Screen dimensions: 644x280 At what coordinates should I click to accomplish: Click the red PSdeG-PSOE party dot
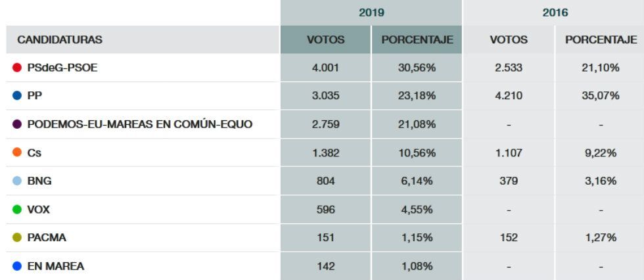[17, 68]
